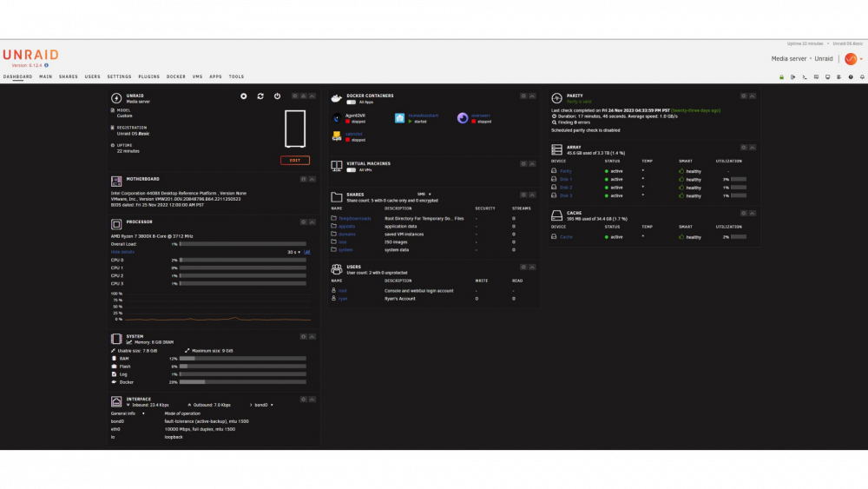
Task: Click the logout icon in header toolbar
Action: [x=793, y=77]
